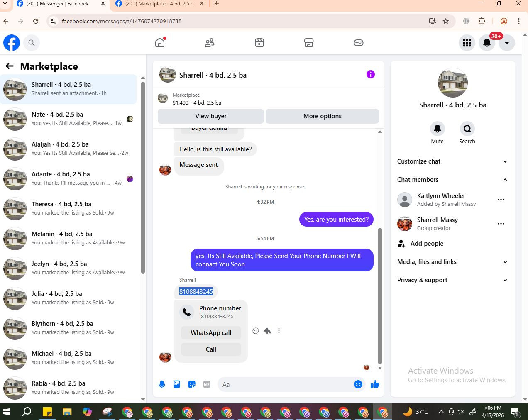Open browser extensions puzzle icon

[482, 21]
